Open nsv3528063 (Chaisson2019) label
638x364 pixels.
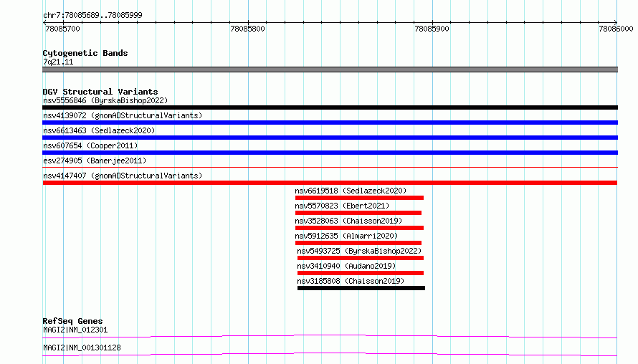[x=348, y=221]
